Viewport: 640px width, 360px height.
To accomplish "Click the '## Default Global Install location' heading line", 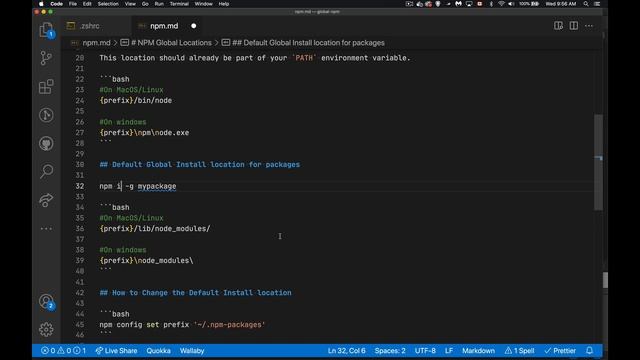I will point(200,164).
